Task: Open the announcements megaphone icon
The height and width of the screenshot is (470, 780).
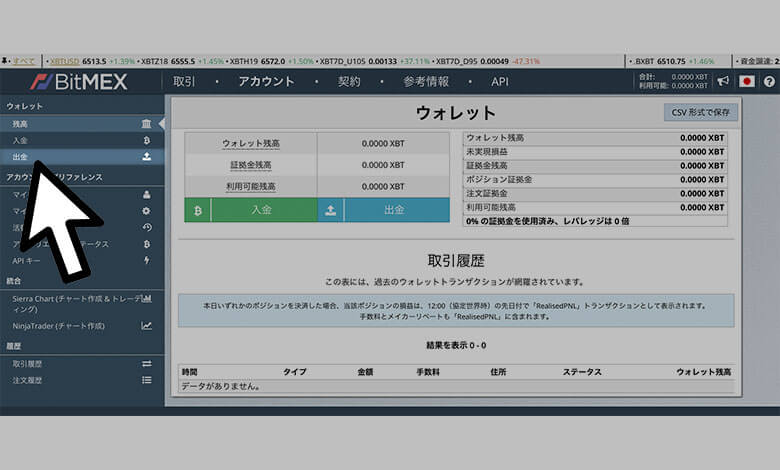Action: coord(723,81)
